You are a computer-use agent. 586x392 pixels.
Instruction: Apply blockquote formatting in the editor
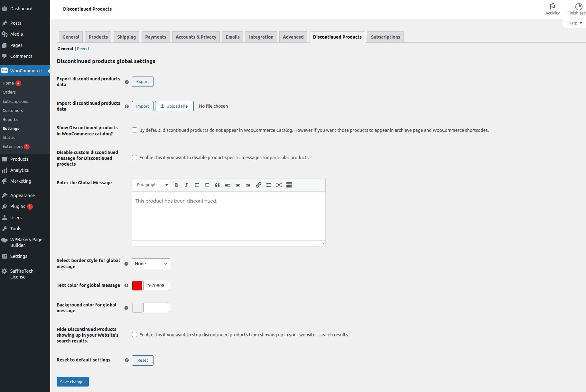tap(217, 185)
